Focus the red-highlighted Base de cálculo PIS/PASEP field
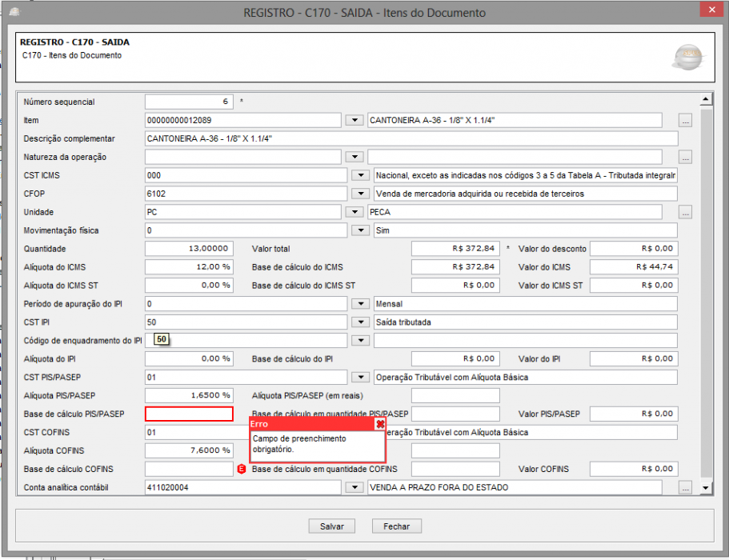729x560 pixels. 189,414
